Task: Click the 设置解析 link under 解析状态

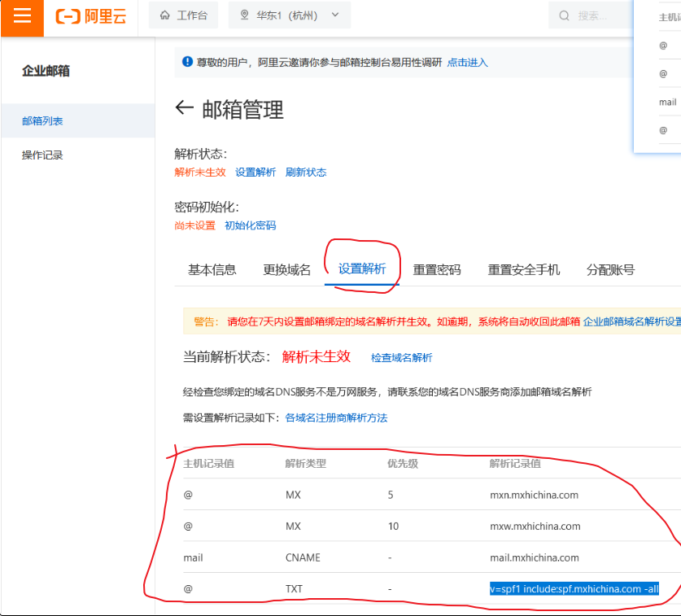Action: click(x=255, y=172)
